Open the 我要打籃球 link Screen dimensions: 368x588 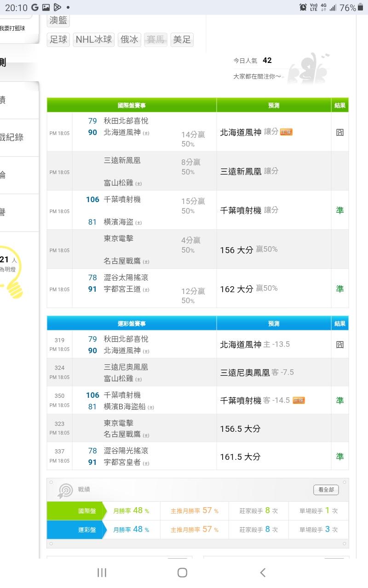pos(12,28)
